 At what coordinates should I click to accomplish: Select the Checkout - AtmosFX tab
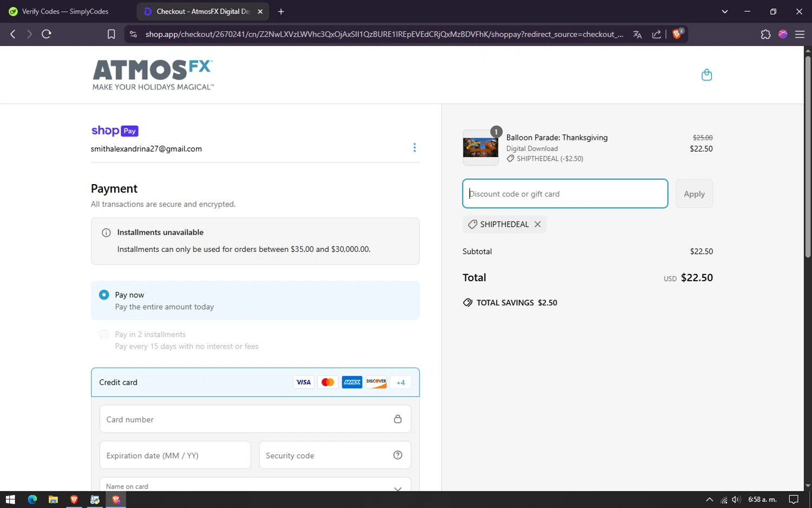pyautogui.click(x=202, y=11)
